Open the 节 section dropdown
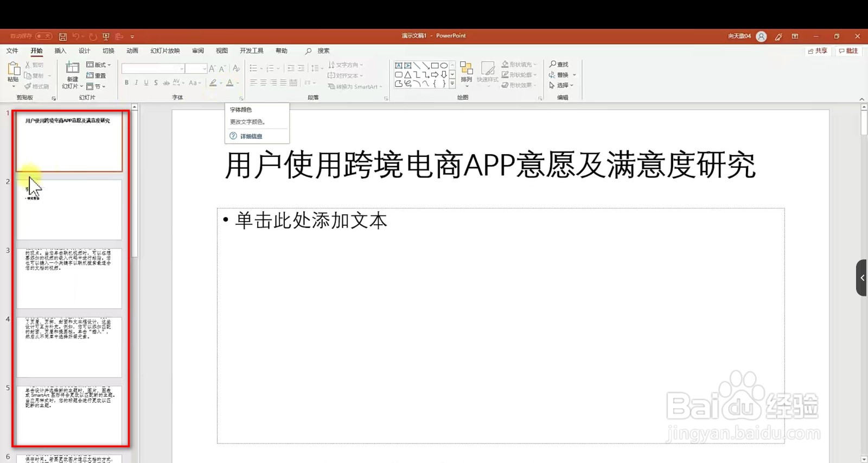868x463 pixels. [96, 86]
